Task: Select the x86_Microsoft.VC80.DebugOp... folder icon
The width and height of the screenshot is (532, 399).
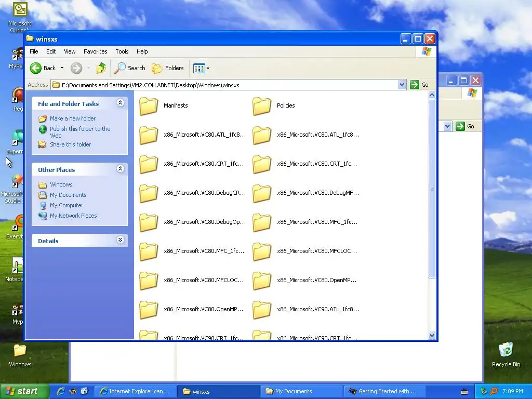Action: click(x=149, y=222)
